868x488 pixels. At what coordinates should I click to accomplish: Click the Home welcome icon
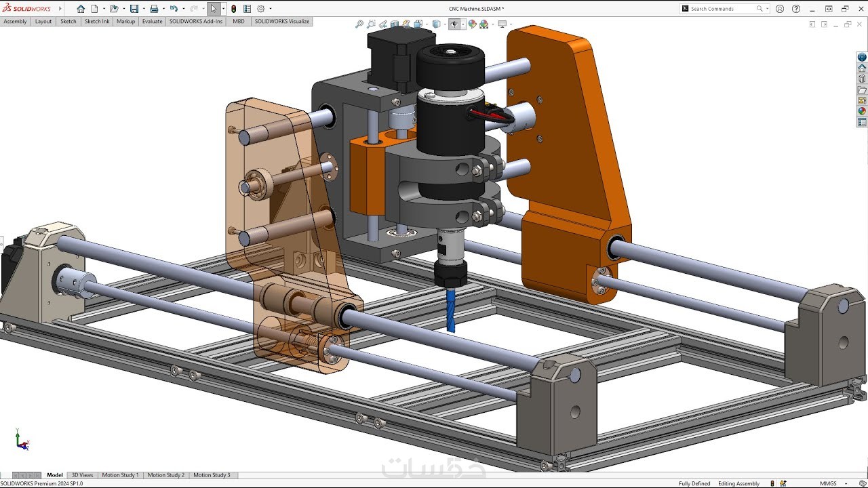coord(81,9)
